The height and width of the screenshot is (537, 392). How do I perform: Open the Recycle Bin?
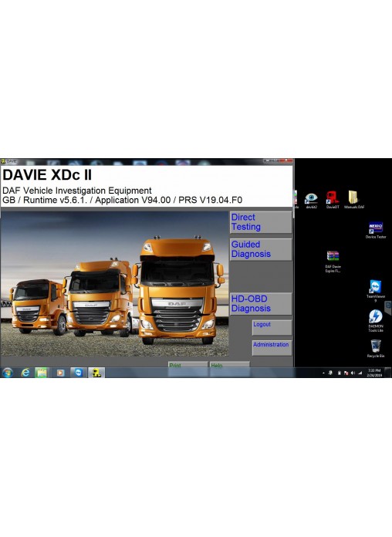376,349
